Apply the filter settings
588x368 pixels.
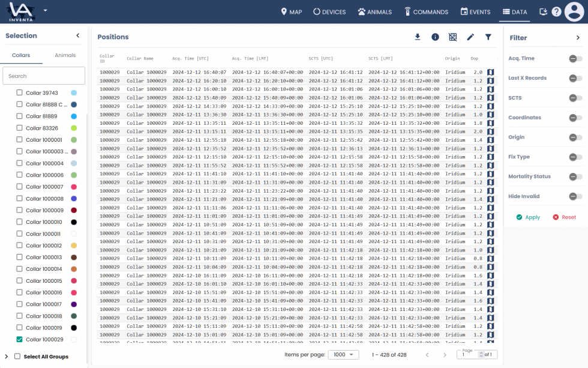(528, 217)
